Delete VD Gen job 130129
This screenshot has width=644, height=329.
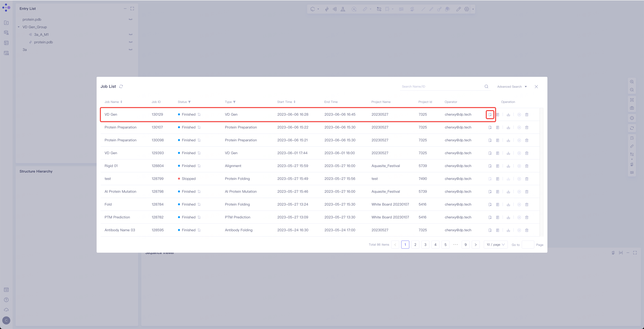[x=527, y=115]
